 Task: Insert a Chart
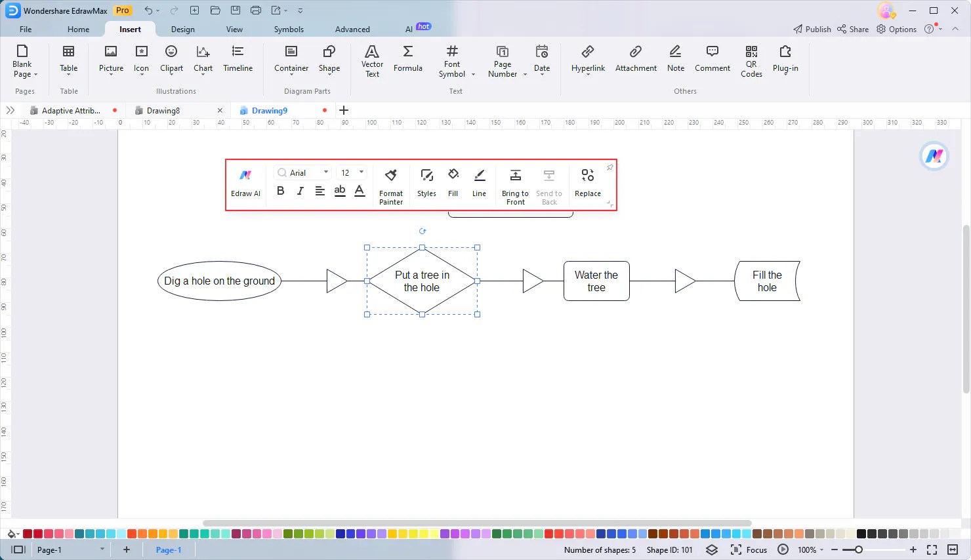point(203,60)
